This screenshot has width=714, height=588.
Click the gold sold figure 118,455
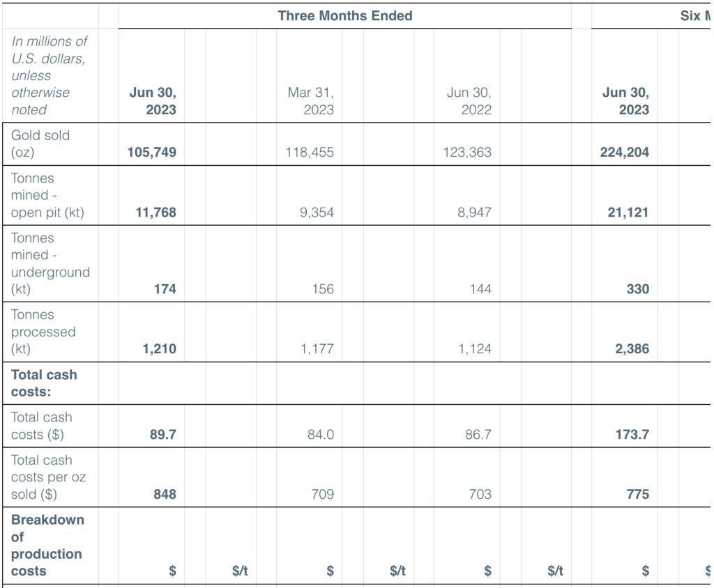point(310,152)
